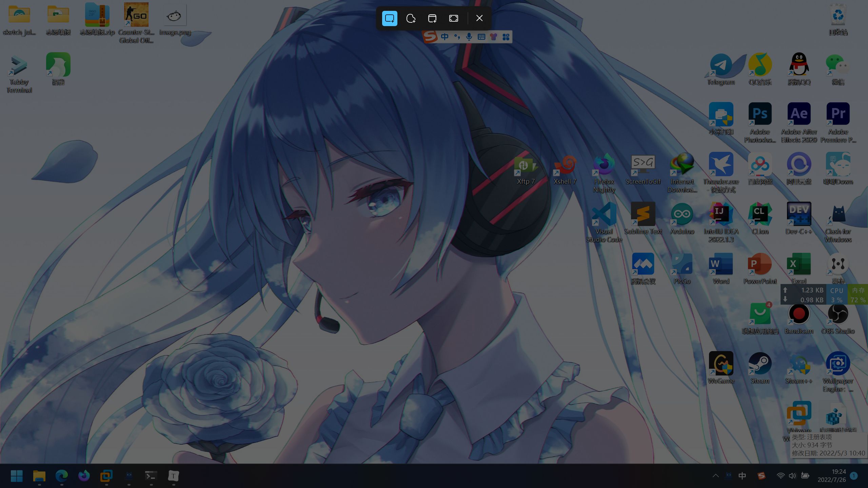This screenshot has width=868, height=488.
Task: Open Windows Start menu
Action: pos(17,476)
